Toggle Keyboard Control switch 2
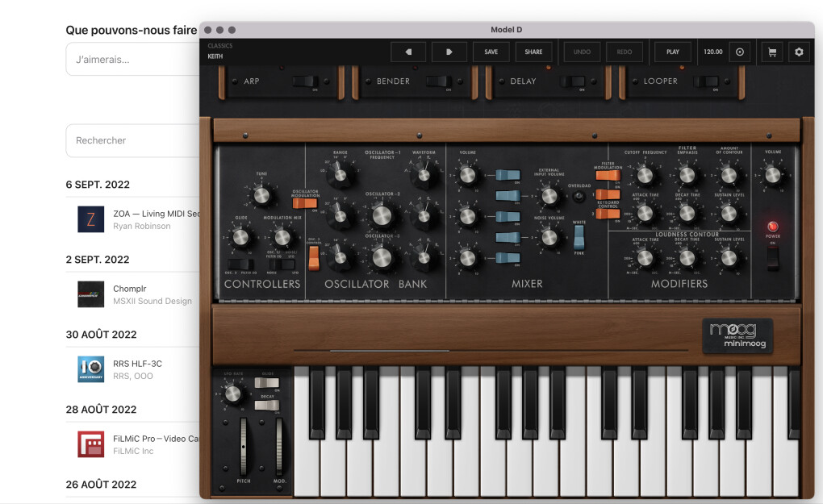 pyautogui.click(x=608, y=214)
